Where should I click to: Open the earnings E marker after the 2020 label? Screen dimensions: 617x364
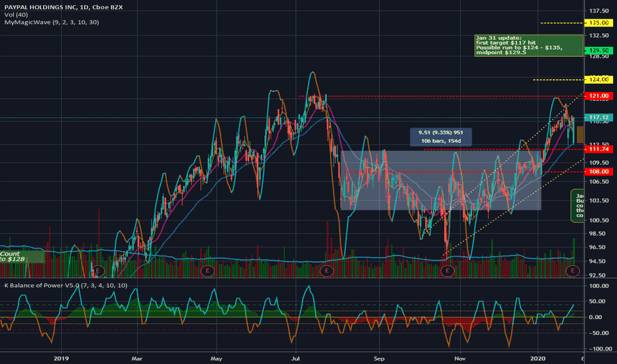tap(573, 271)
